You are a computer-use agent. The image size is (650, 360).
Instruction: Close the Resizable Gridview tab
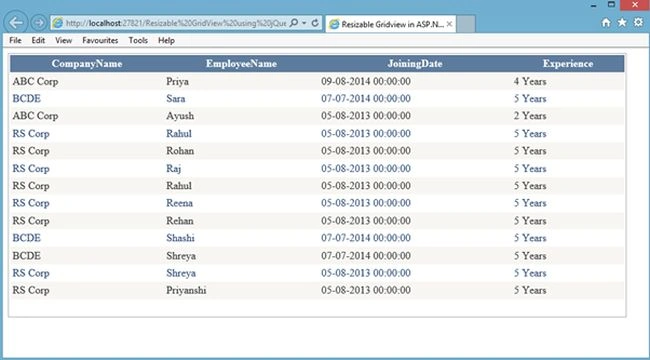[x=449, y=24]
